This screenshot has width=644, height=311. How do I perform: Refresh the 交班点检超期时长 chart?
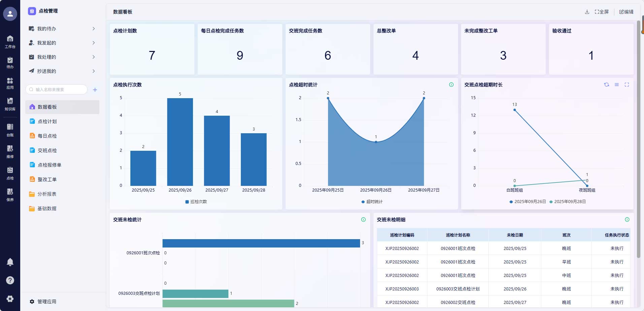[606, 85]
